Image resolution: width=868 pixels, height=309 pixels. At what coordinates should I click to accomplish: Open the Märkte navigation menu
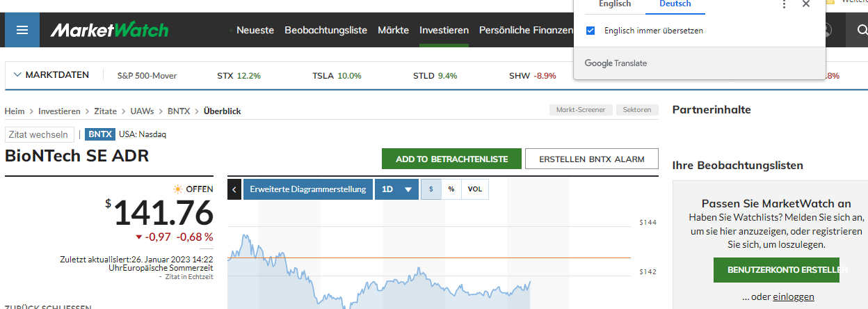point(393,30)
